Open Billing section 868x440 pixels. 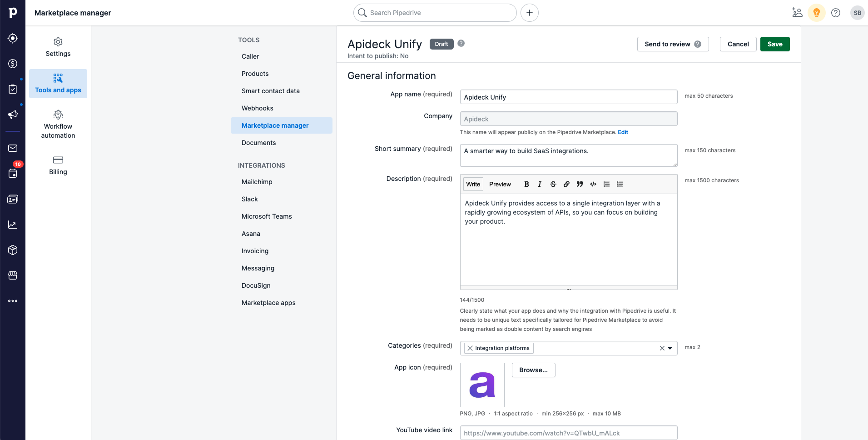tap(58, 165)
